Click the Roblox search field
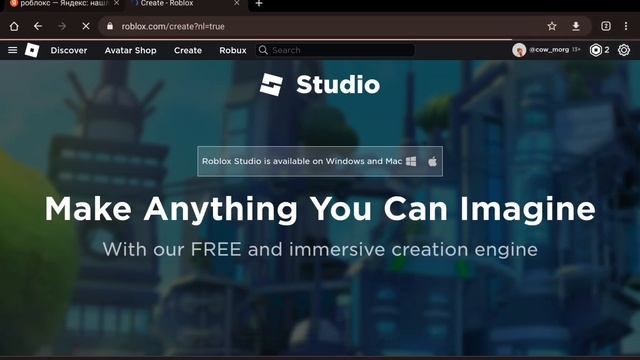This screenshot has height=360, width=640. coord(336,50)
